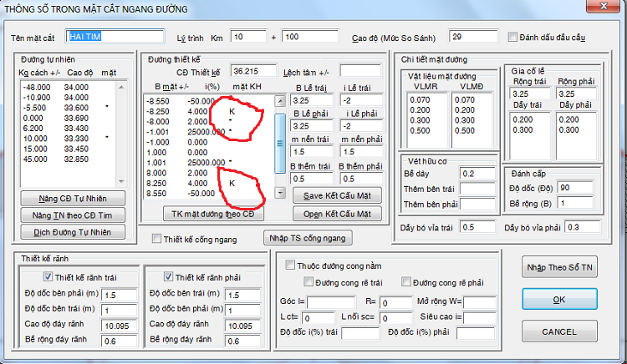This screenshot has height=364, width=627.
Task: Click 'Rộng trái' field under Gia cố lề
Action: pos(531,94)
